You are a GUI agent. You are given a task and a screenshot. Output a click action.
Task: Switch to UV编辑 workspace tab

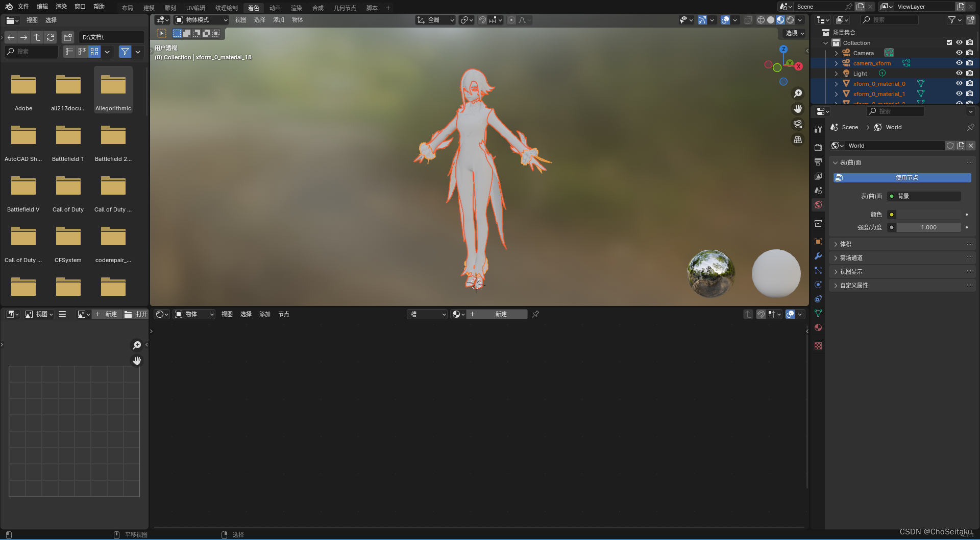(195, 8)
